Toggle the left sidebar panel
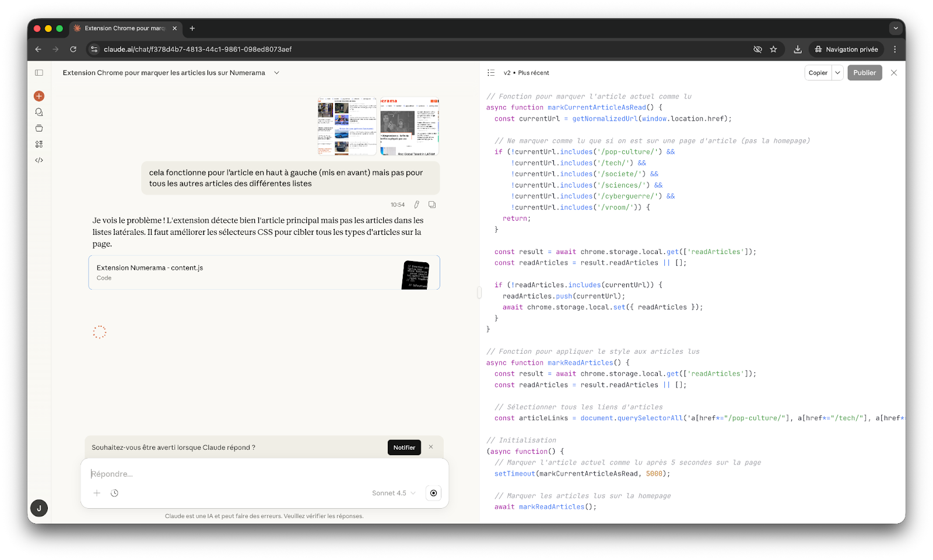933x560 pixels. (x=39, y=73)
